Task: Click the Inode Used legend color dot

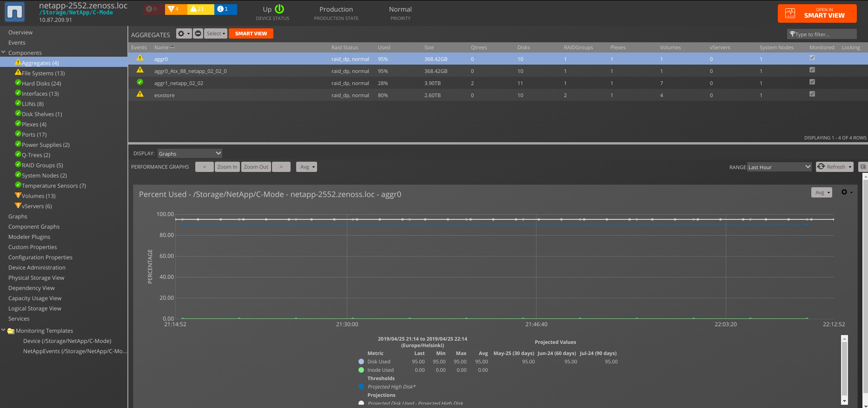Action: (361, 370)
